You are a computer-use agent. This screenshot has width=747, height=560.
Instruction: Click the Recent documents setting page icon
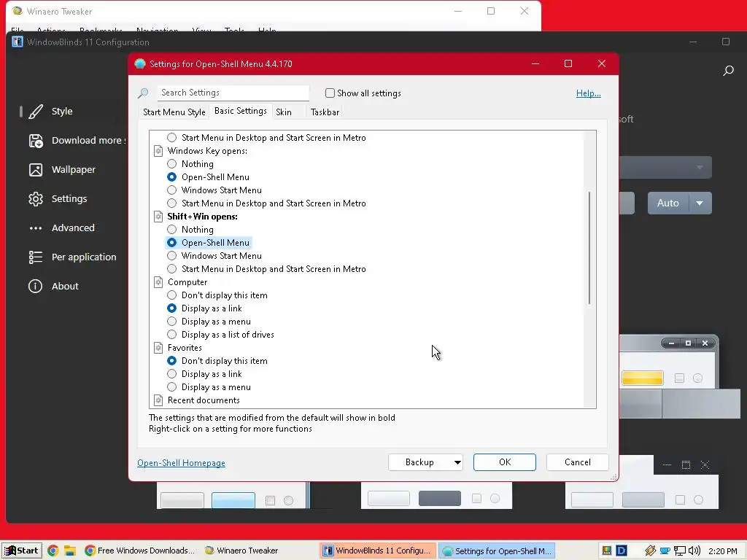click(x=158, y=400)
